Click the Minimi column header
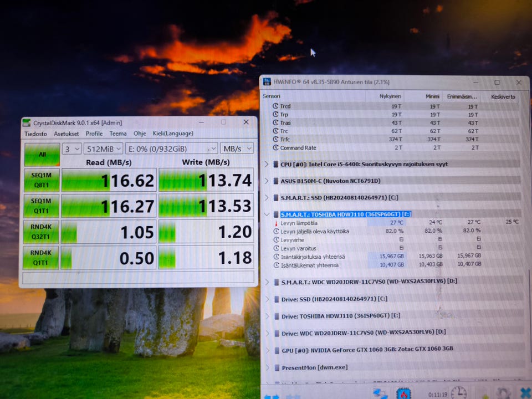Image resolution: width=532 pixels, height=399 pixels. [432, 96]
